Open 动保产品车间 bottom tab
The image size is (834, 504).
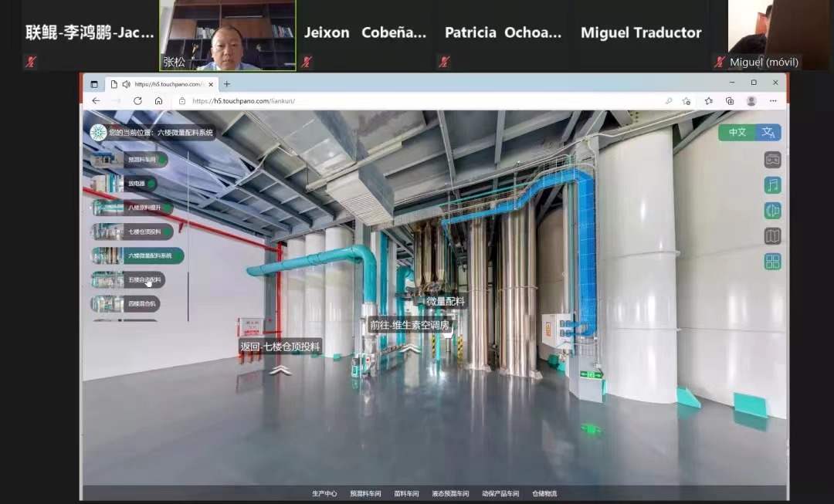pos(500,493)
